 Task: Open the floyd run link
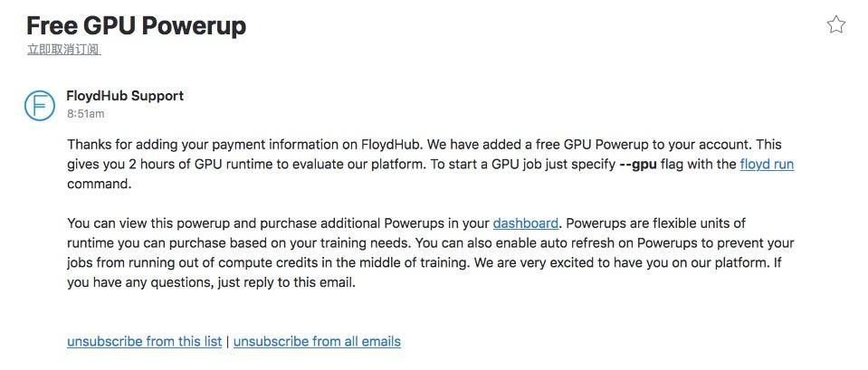coord(767,165)
